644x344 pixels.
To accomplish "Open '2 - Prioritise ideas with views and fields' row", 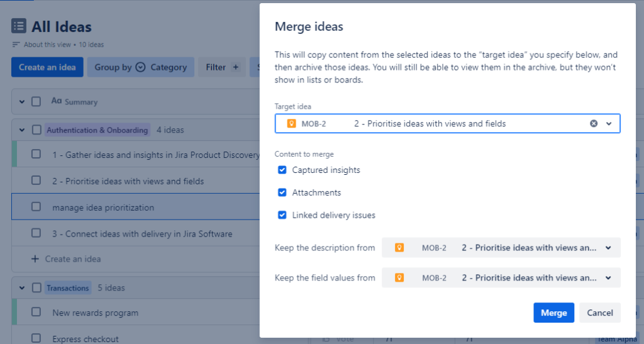I will click(128, 181).
